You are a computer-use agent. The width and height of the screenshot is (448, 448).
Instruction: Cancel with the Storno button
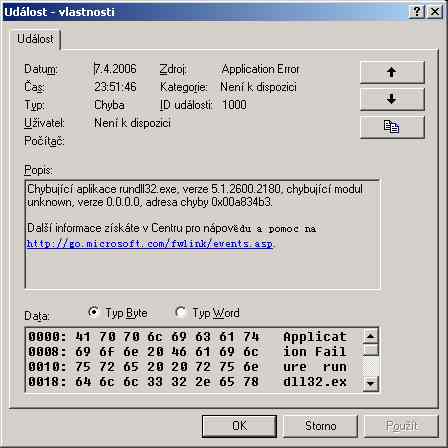pos(320,426)
